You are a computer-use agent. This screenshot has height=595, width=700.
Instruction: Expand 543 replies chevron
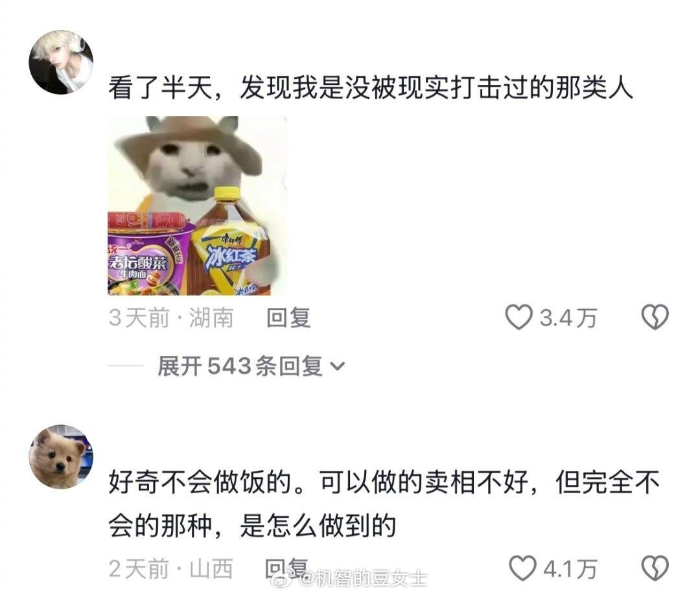(337, 366)
